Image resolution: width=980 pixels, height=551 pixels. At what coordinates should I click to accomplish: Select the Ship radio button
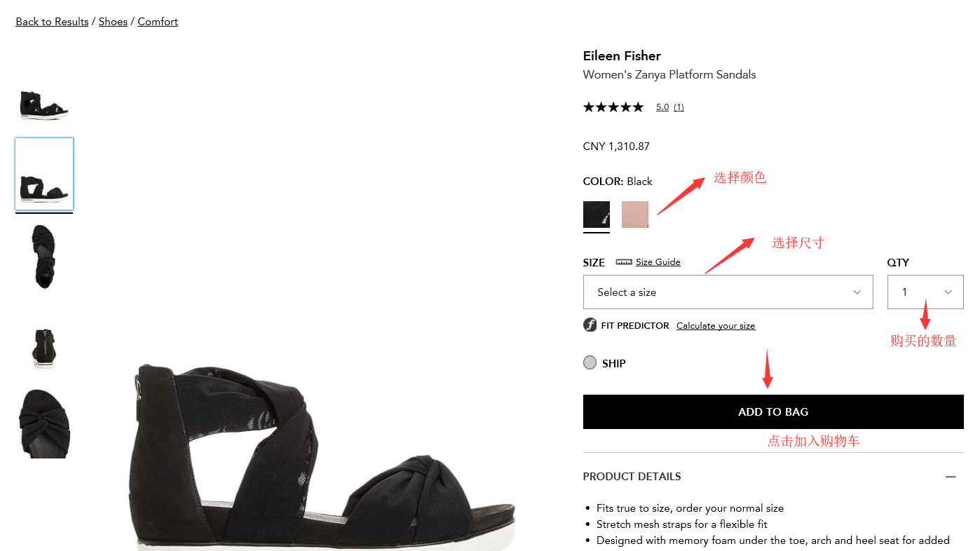point(590,363)
